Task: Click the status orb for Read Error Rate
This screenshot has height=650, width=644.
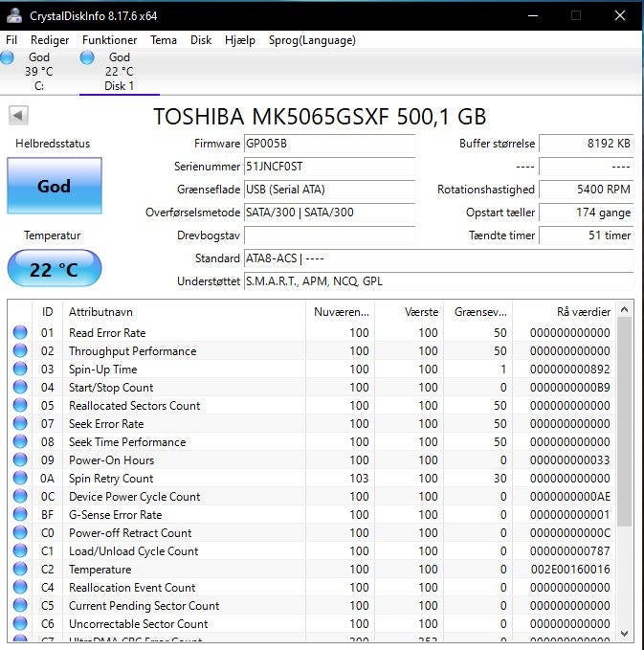Action: 20,333
